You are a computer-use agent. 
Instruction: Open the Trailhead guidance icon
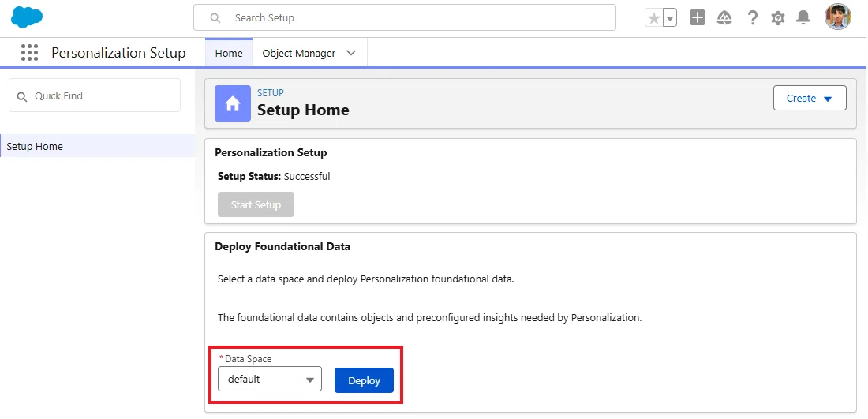pos(724,17)
